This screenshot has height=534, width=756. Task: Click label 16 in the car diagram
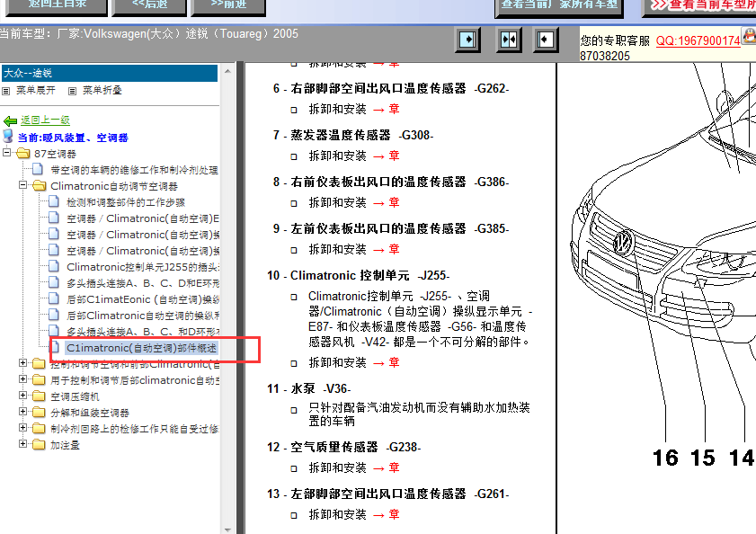click(x=665, y=458)
